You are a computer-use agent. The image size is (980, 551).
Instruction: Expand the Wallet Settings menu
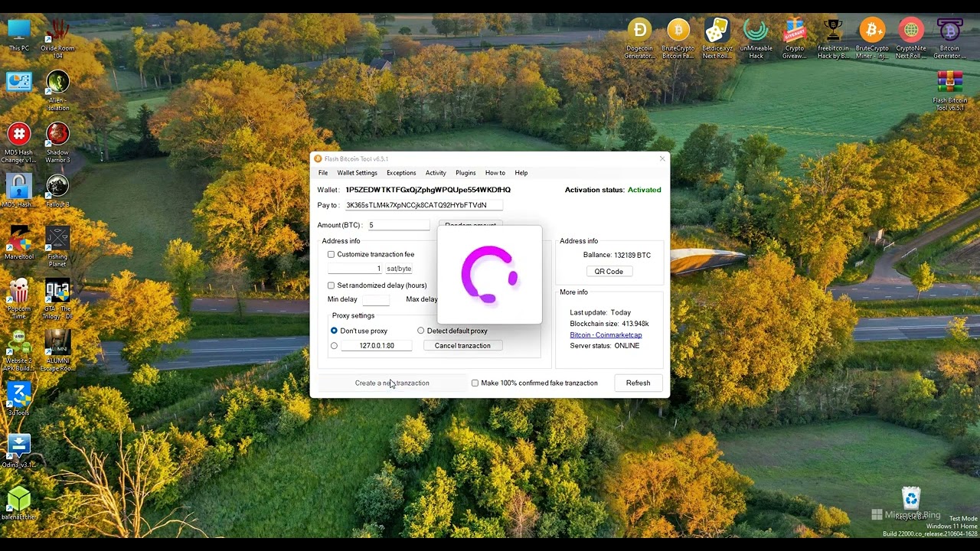(357, 173)
